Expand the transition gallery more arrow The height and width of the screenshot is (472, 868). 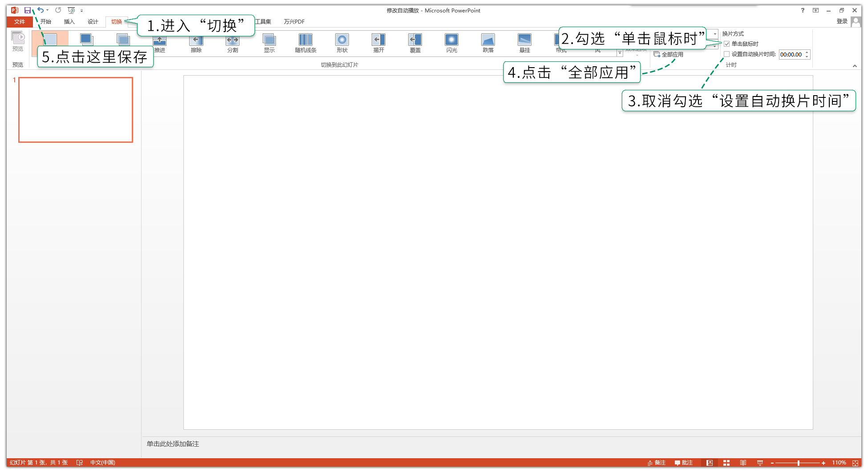620,53
